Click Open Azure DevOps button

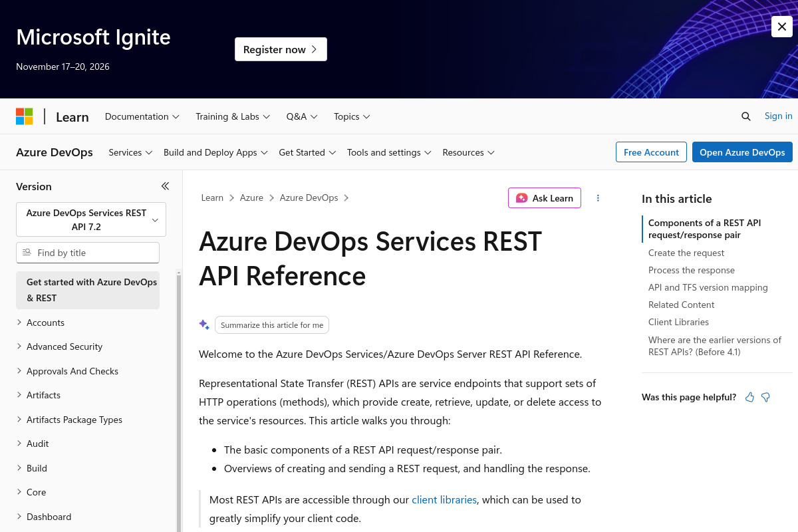(x=742, y=152)
